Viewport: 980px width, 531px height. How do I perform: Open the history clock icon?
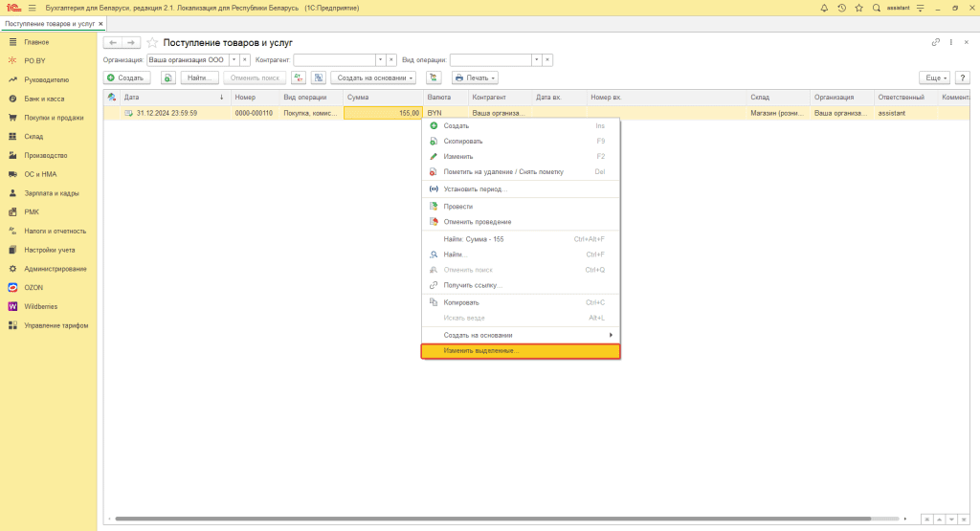click(841, 8)
